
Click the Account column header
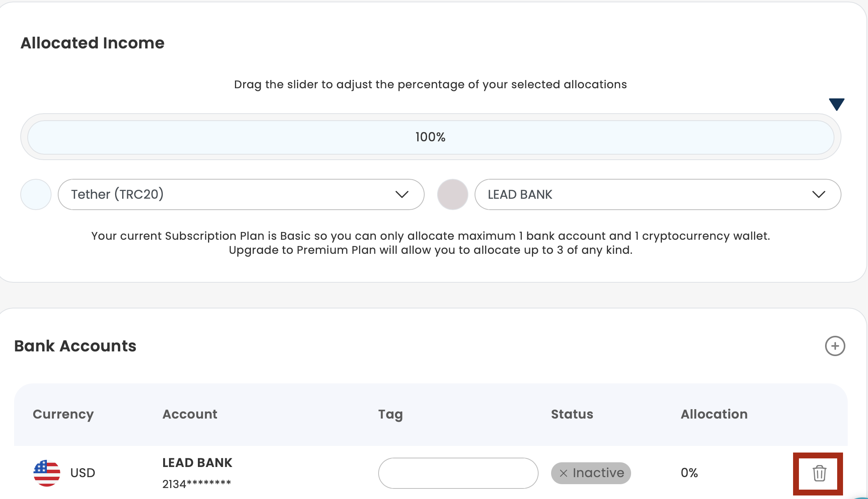pos(190,414)
